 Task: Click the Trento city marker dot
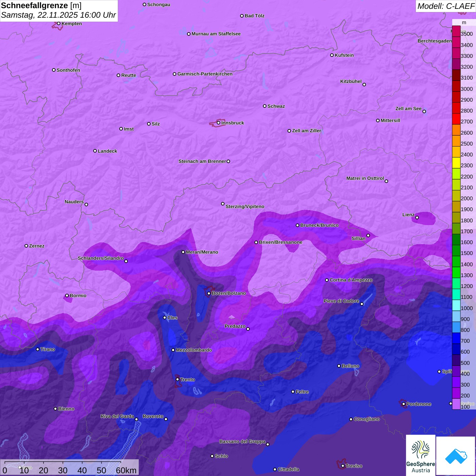point(177,379)
